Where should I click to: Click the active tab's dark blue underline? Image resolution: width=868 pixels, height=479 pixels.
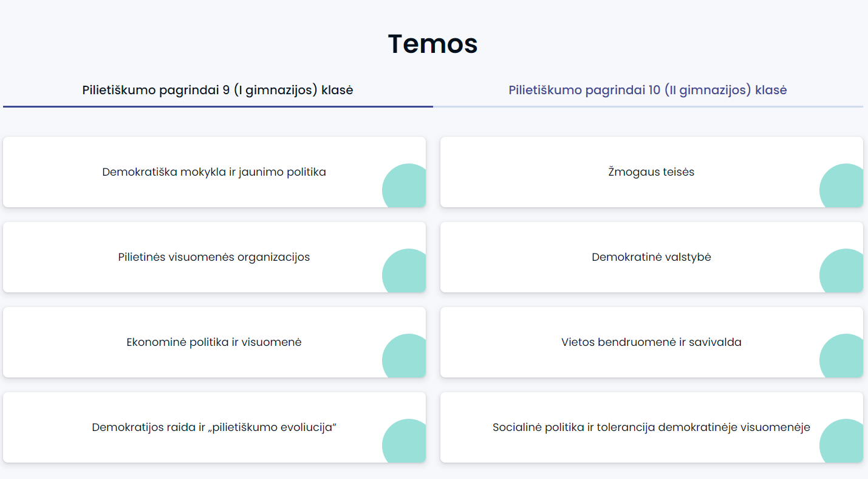click(x=218, y=106)
